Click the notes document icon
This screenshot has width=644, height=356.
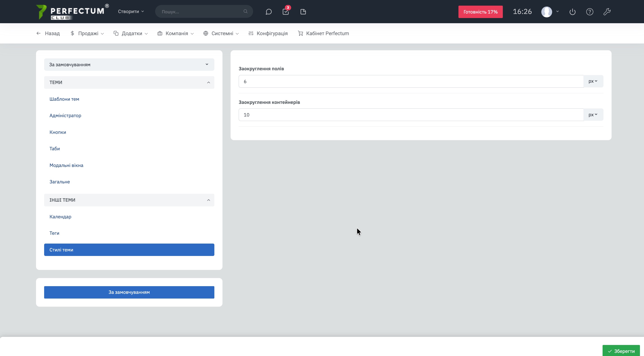tap(303, 12)
